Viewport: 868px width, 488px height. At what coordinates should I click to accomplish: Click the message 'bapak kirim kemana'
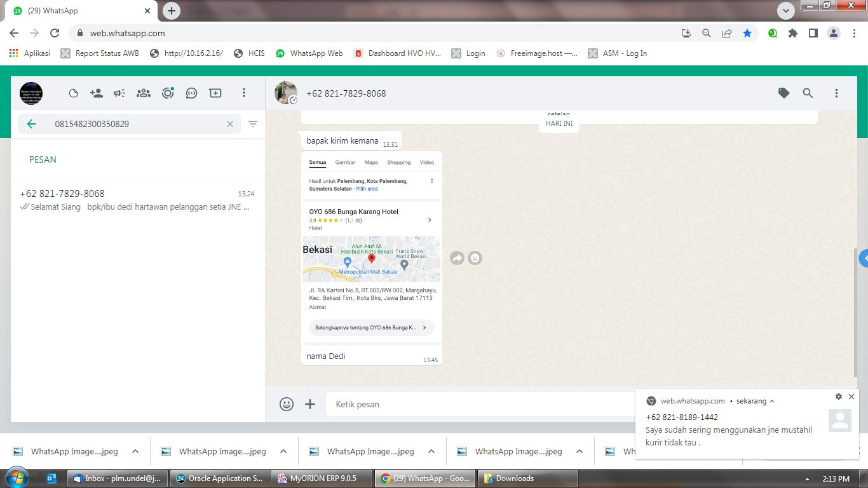(342, 140)
